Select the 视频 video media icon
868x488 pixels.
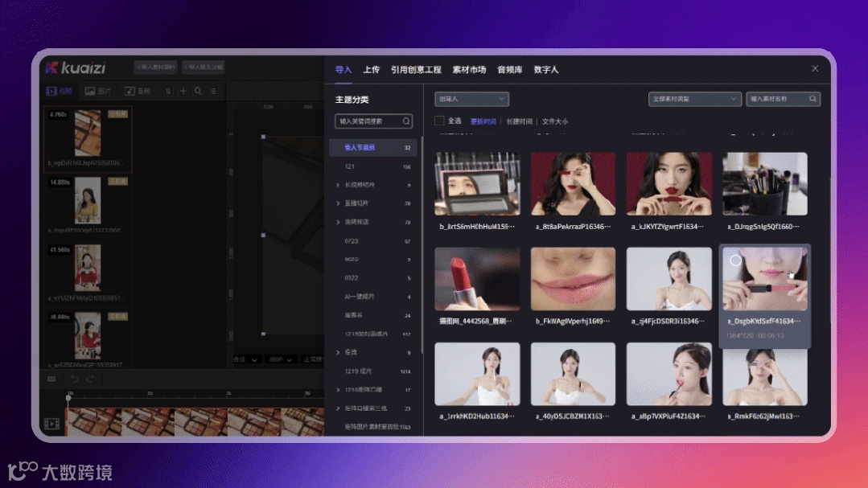click(x=51, y=92)
